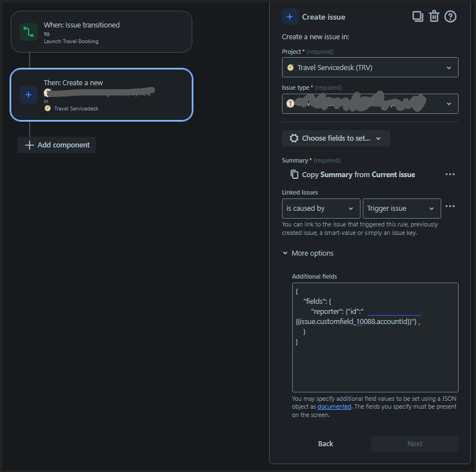
Task: Open help via the question mark icon
Action: 450,16
